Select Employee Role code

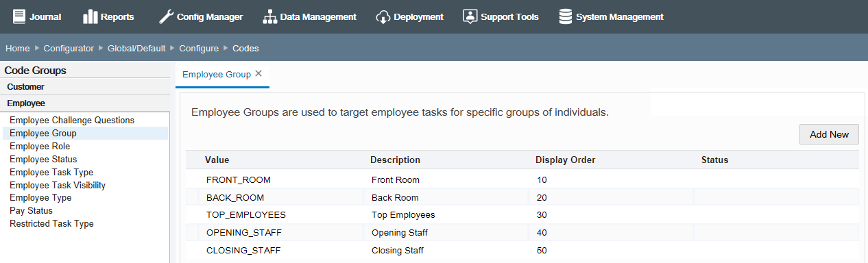(40, 146)
